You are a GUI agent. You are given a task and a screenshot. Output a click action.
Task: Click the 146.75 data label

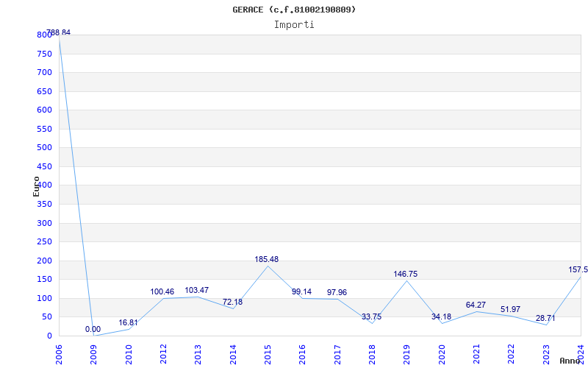pos(406,274)
